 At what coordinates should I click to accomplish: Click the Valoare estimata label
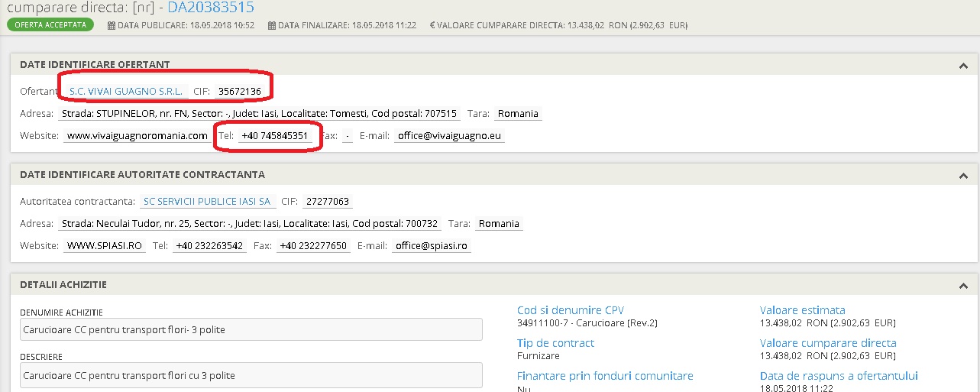803,310
